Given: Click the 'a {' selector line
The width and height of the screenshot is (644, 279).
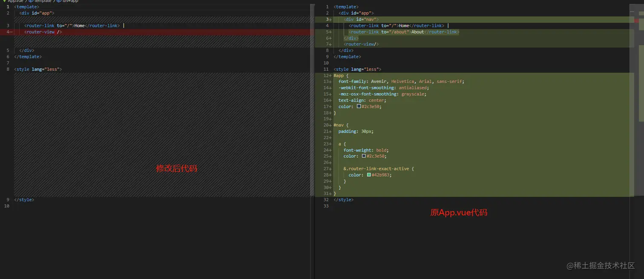Looking at the screenshot, I should pyautogui.click(x=342, y=144).
